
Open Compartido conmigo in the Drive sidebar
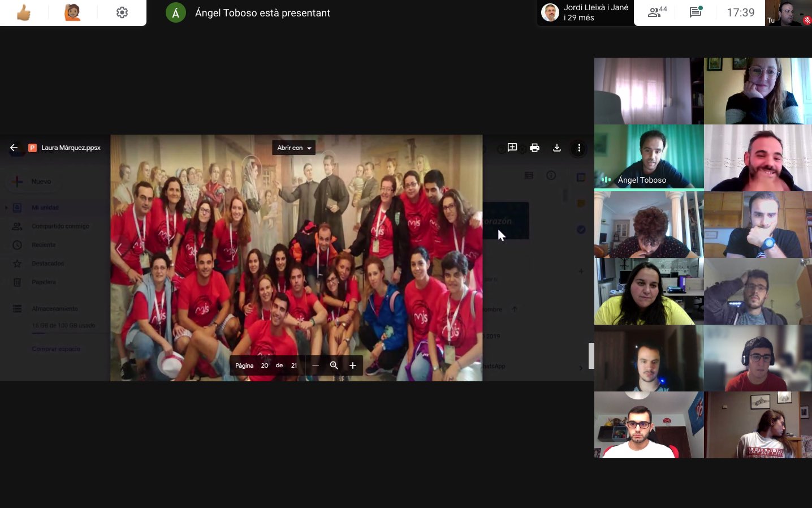coord(60,226)
